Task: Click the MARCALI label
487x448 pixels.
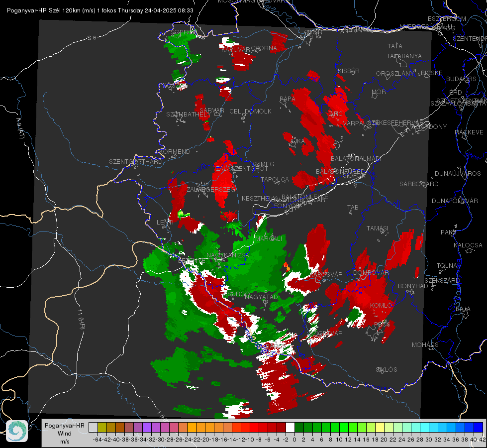Action: [x=268, y=238]
